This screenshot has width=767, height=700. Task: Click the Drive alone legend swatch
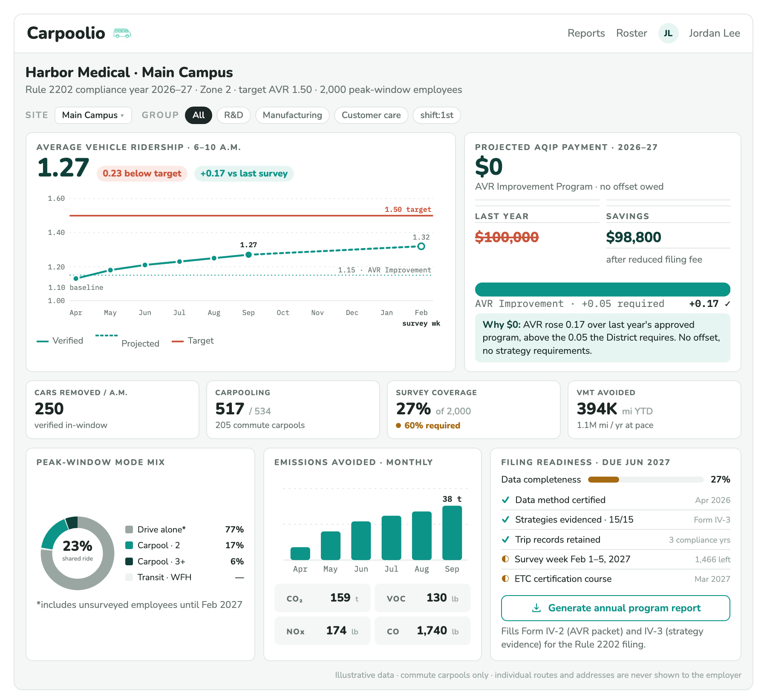pyautogui.click(x=129, y=529)
